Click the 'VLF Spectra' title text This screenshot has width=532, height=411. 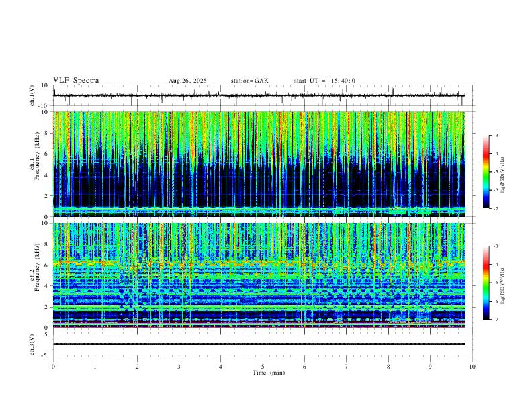[76, 81]
